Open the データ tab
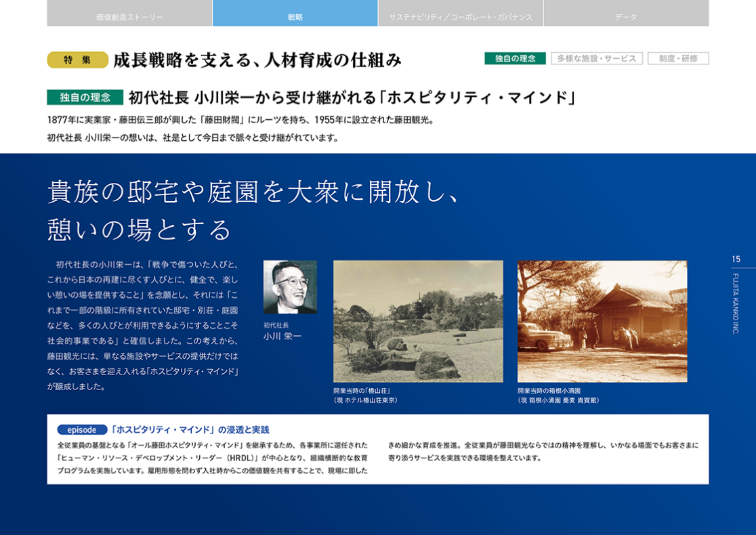The width and height of the screenshot is (756, 535). point(626,13)
